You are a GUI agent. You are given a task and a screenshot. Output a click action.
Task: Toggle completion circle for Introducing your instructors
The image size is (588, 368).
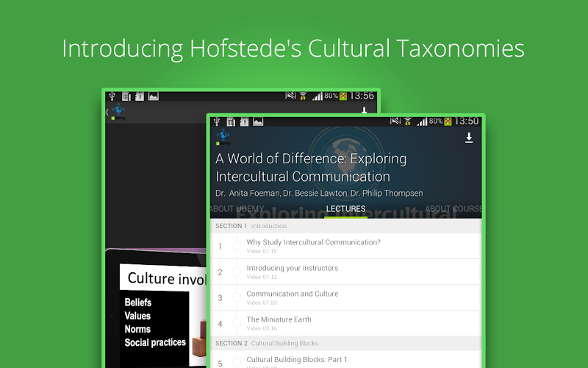click(236, 272)
